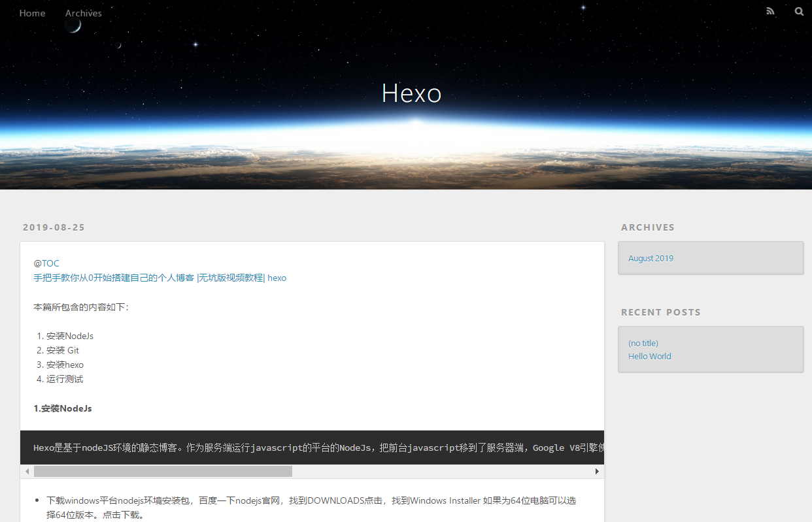Click the list item 运行测试
812x522 pixels.
[x=65, y=379]
